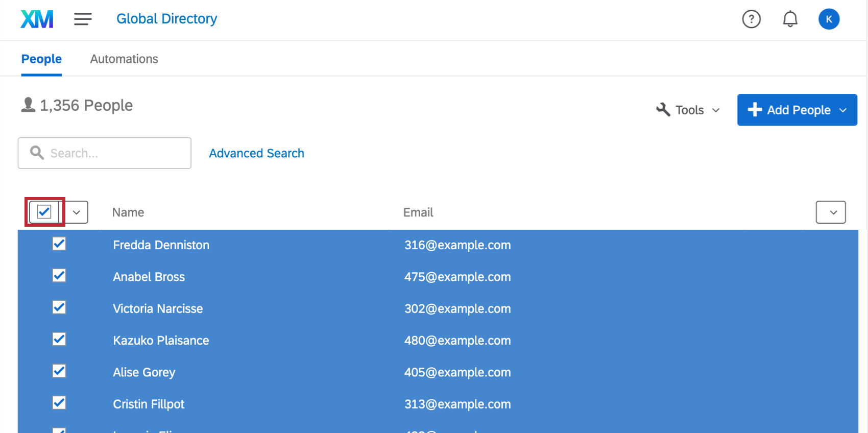
Task: Click the XM logo
Action: click(x=37, y=19)
